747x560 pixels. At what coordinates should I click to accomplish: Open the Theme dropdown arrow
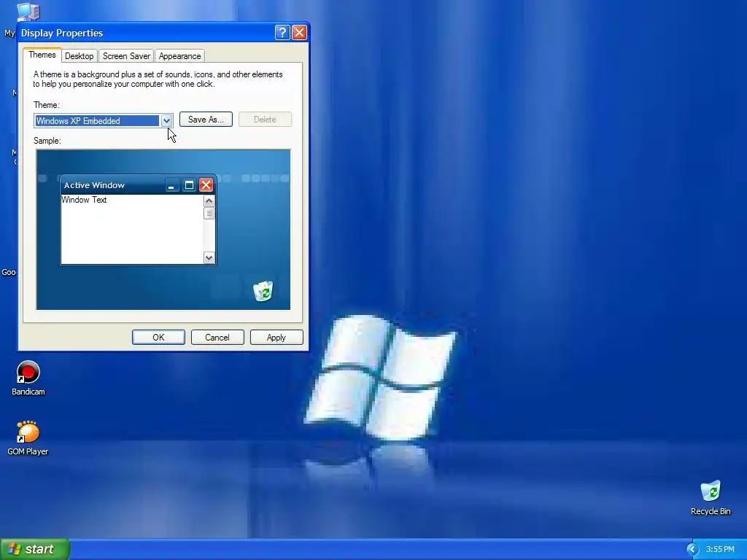(x=166, y=121)
